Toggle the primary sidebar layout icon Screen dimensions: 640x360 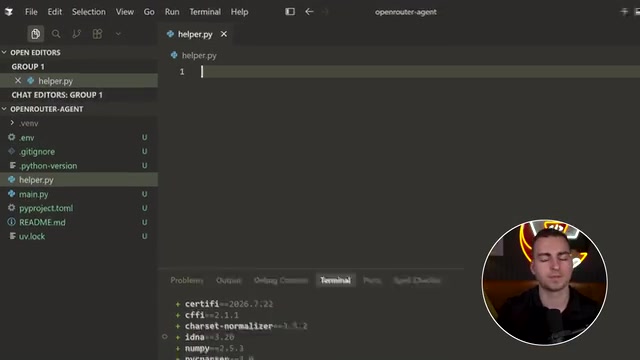(290, 11)
